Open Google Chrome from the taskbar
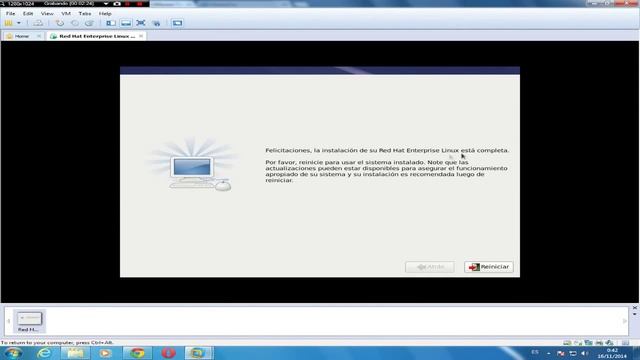Screen dimensions: 640x360 (137, 353)
